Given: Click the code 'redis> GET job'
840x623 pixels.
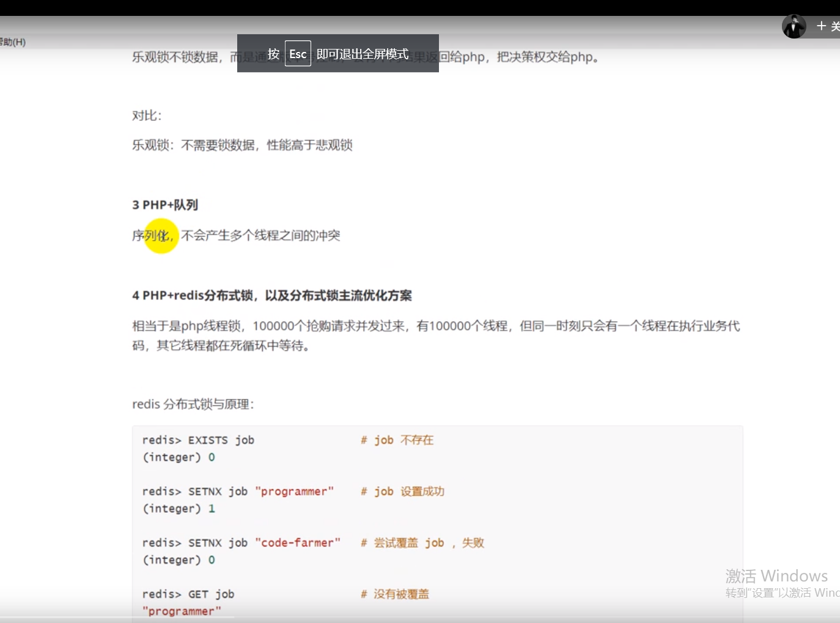Looking at the screenshot, I should 188,594.
